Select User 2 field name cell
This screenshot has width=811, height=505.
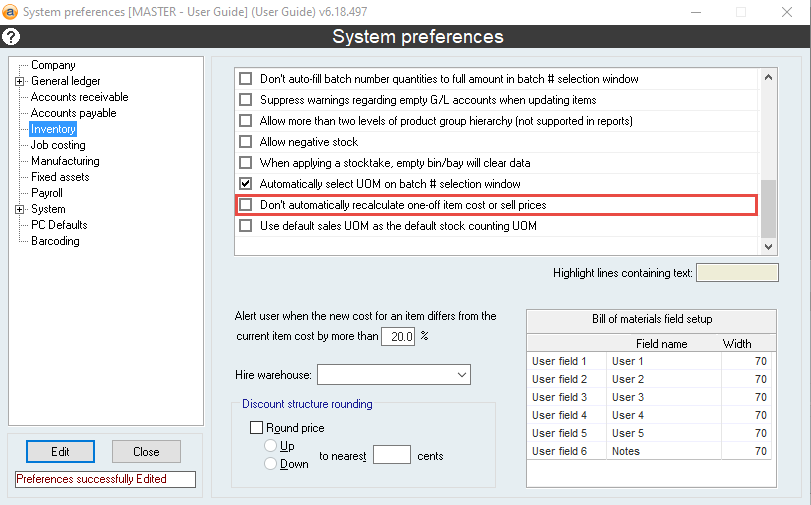pos(664,379)
